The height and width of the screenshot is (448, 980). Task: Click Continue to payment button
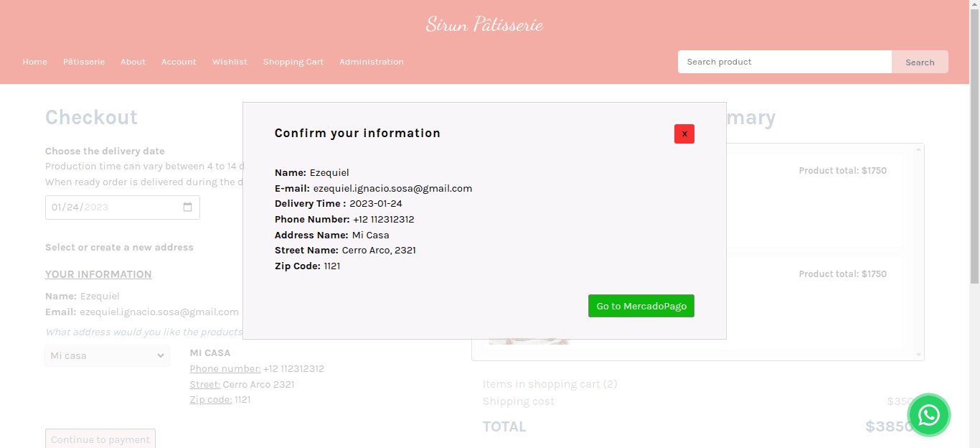[x=100, y=439]
